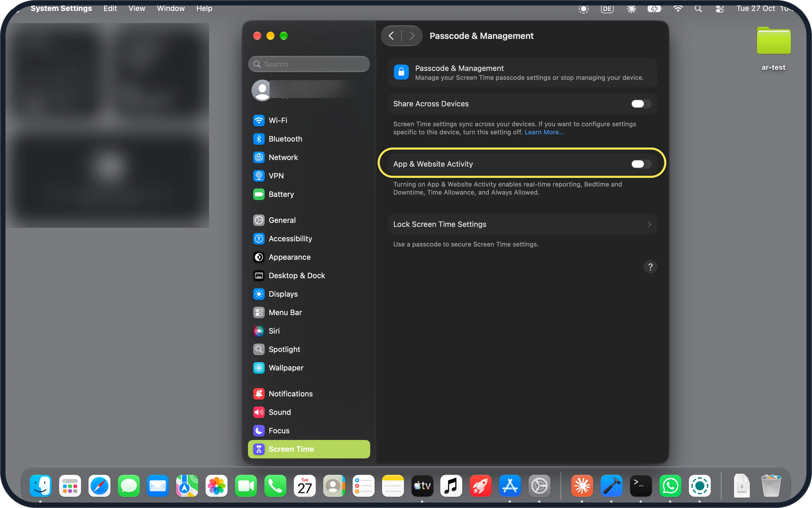Viewport: 812px width, 508px height.
Task: Open the Window menu
Action: click(x=171, y=8)
